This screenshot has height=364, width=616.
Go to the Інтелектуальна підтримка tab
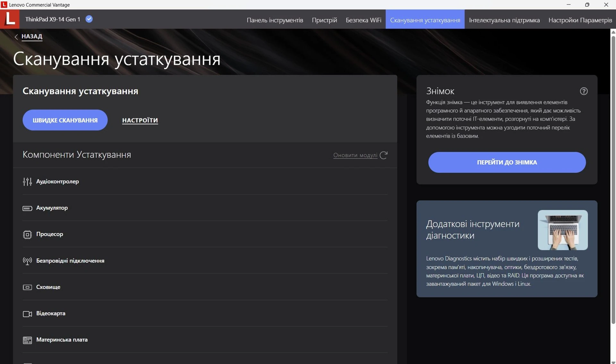[x=504, y=20]
